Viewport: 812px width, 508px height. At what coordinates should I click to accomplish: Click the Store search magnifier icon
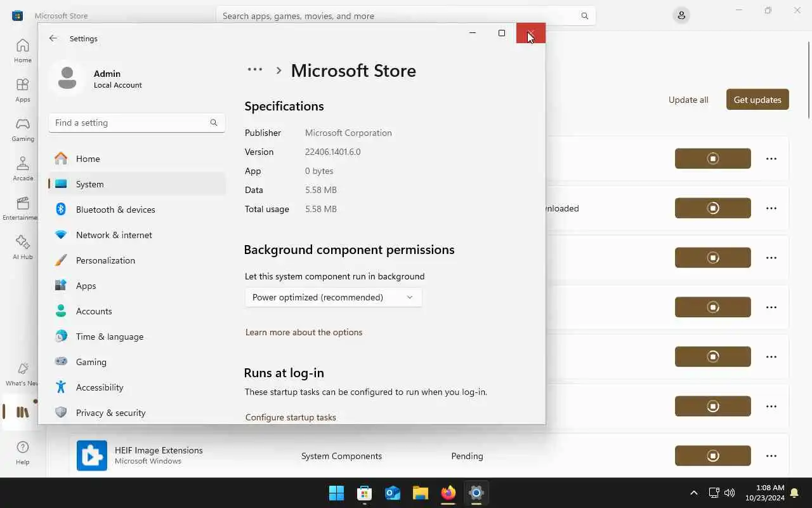(x=584, y=16)
